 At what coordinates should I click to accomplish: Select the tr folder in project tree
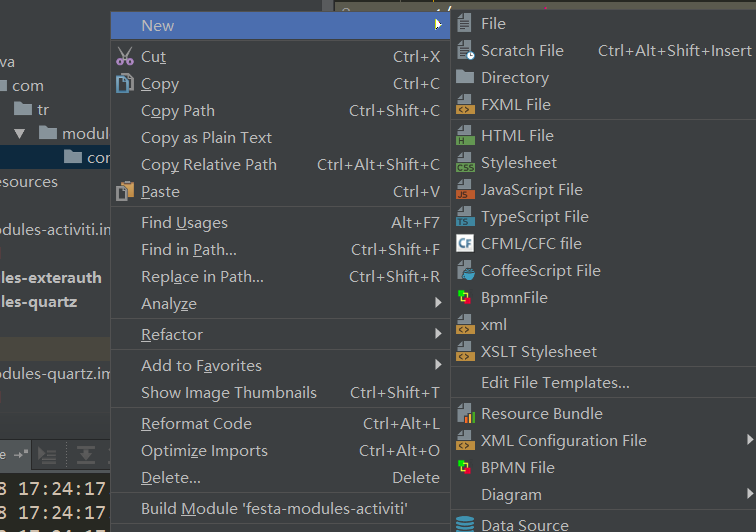[42, 109]
